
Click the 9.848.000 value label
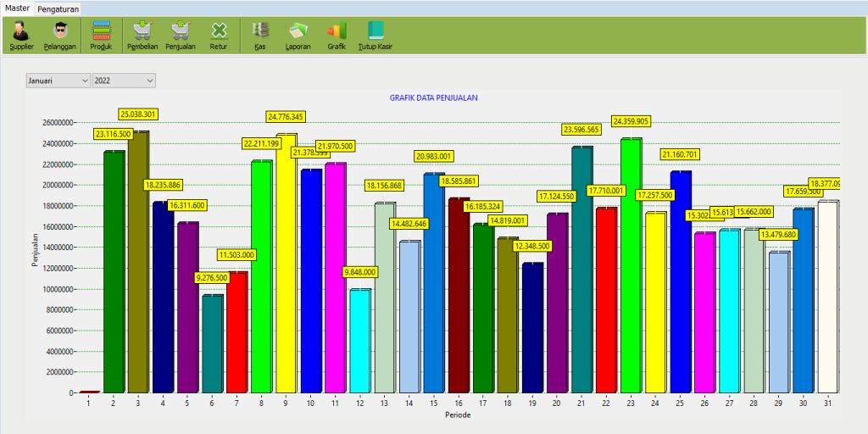pyautogui.click(x=359, y=272)
